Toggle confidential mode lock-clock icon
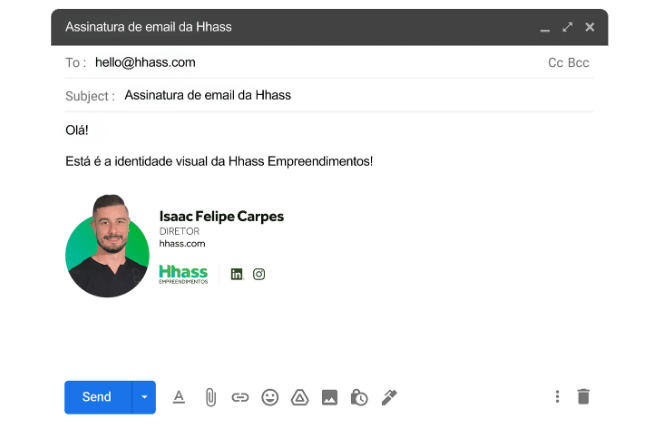This screenshot has height=440, width=660. point(359,397)
